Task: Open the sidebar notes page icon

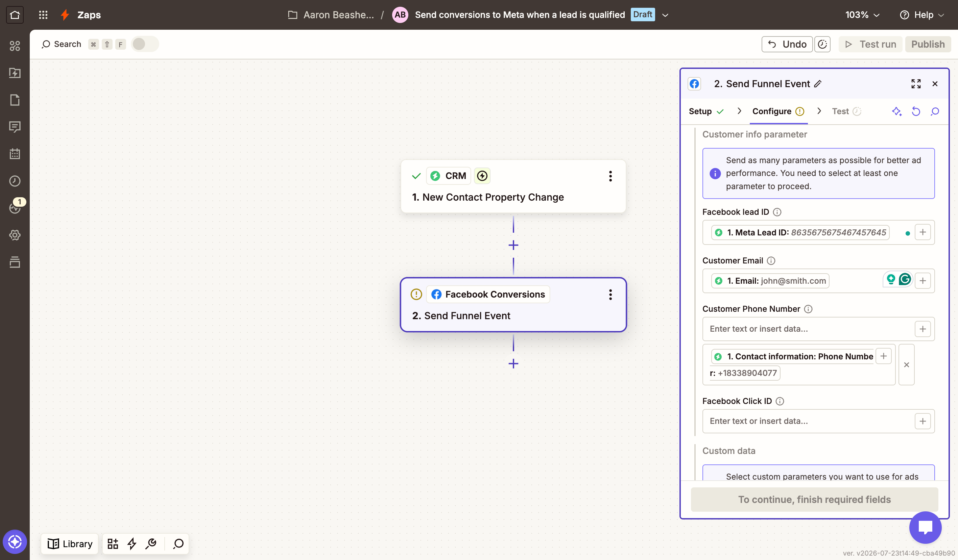Action: [x=15, y=100]
